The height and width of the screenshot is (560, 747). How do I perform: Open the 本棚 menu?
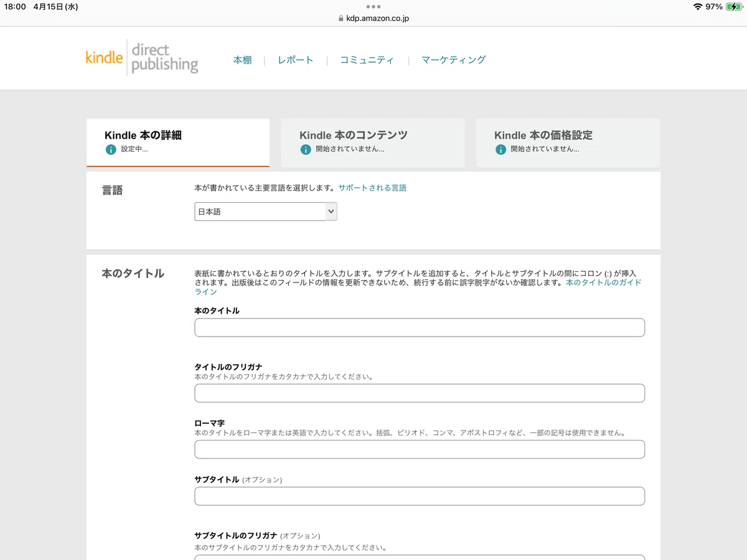(x=243, y=60)
